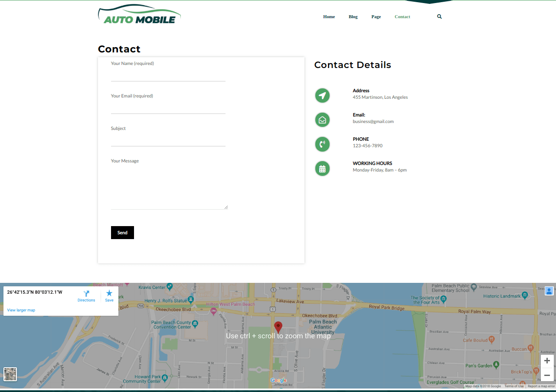The height and width of the screenshot is (392, 556).
Task: Open the View larger map link
Action: 21,310
